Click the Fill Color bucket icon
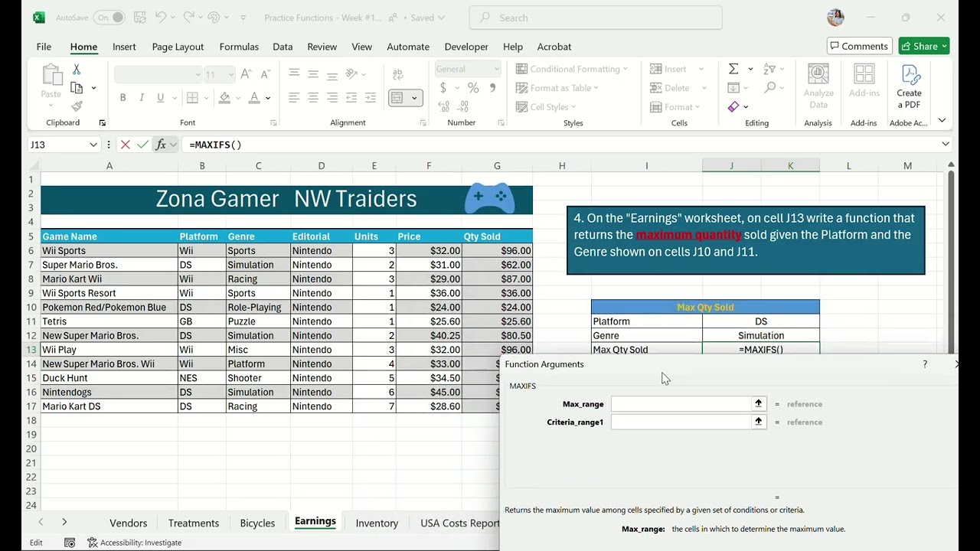Viewport: 980px width, 551px height. tap(224, 98)
